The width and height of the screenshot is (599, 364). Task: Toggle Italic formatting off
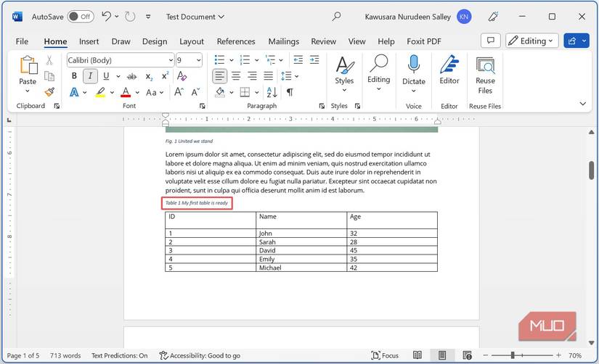pyautogui.click(x=90, y=76)
